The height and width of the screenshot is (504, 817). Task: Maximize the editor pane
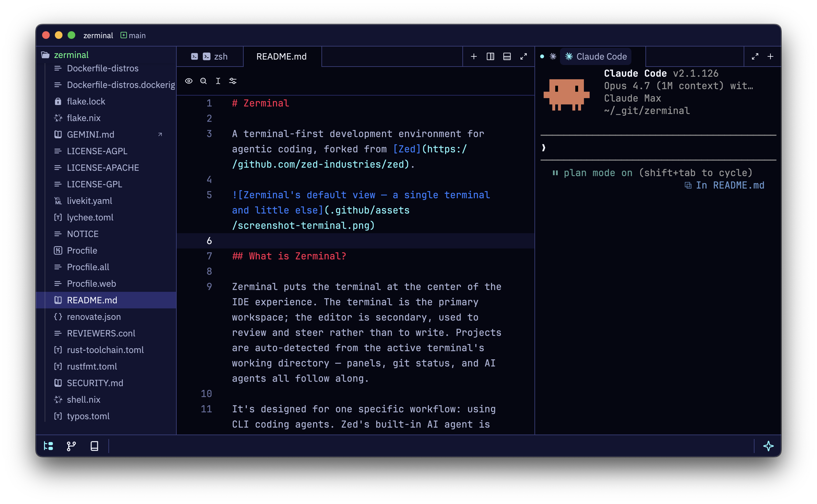click(x=524, y=57)
